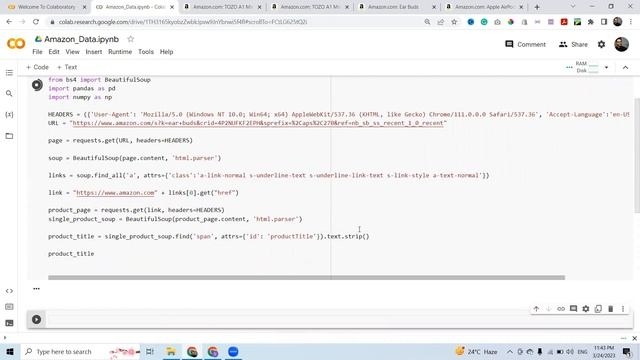This screenshot has width=640, height=360.
Task: Share this page icon in address bar
Action: pos(440,22)
